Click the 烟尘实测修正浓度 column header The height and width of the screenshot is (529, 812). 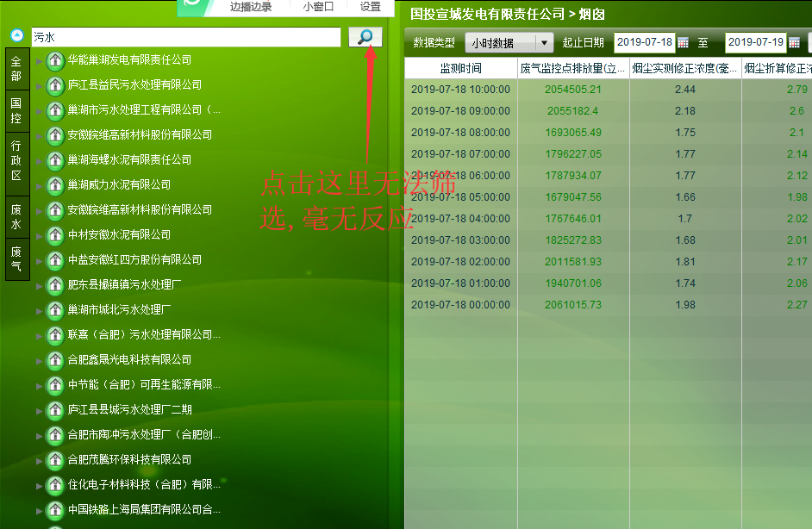point(685,68)
